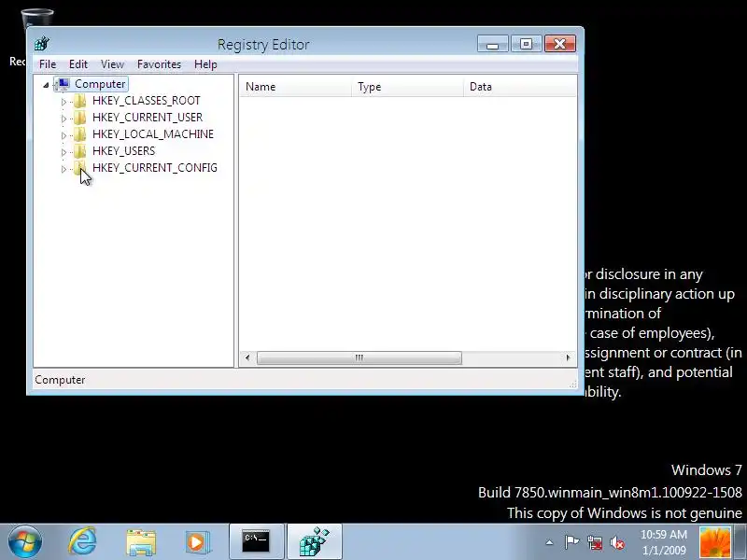The image size is (747, 560).
Task: Select the HKEY_CLASSES_ROOT key
Action: pyautogui.click(x=147, y=101)
